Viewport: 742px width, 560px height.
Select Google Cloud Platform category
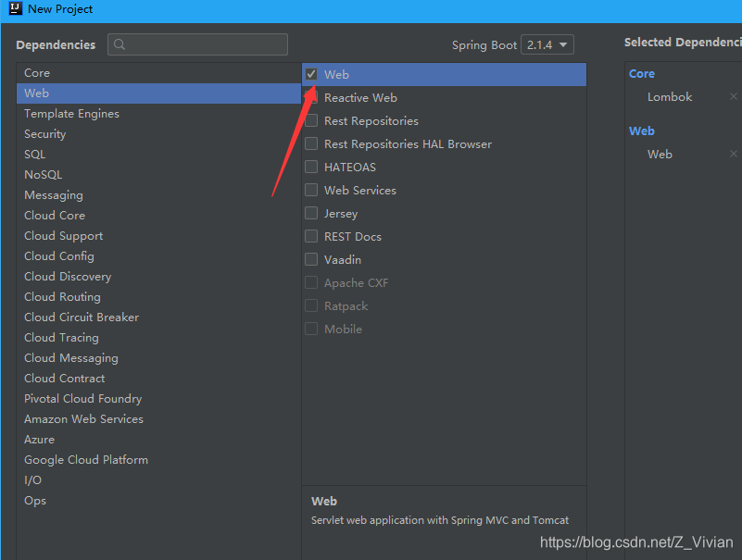click(x=158, y=459)
